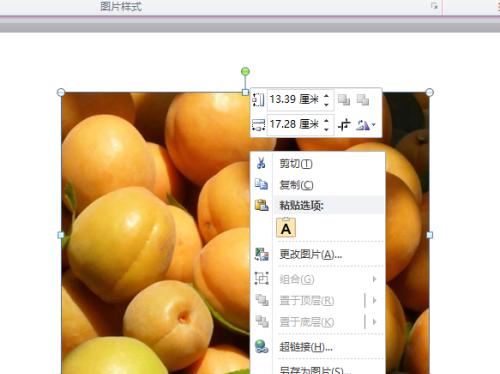Decrease width with the down spinner arrow

tap(327, 129)
